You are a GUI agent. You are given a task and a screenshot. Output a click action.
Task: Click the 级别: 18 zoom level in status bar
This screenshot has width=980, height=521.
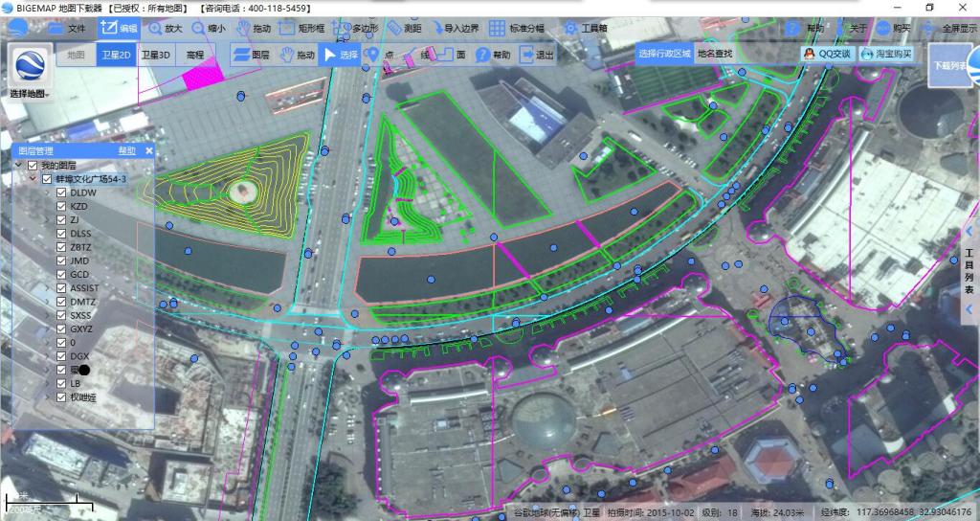(720, 513)
